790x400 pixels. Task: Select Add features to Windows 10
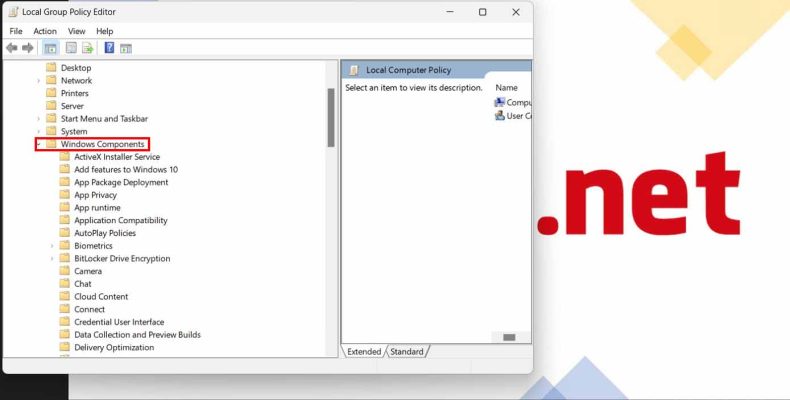coord(126,169)
